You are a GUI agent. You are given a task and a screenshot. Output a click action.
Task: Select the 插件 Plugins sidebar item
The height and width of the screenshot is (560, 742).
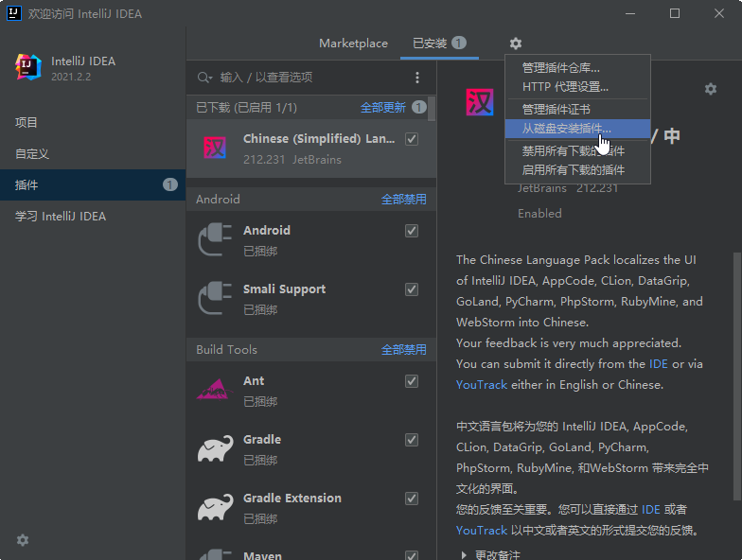[x=93, y=185]
